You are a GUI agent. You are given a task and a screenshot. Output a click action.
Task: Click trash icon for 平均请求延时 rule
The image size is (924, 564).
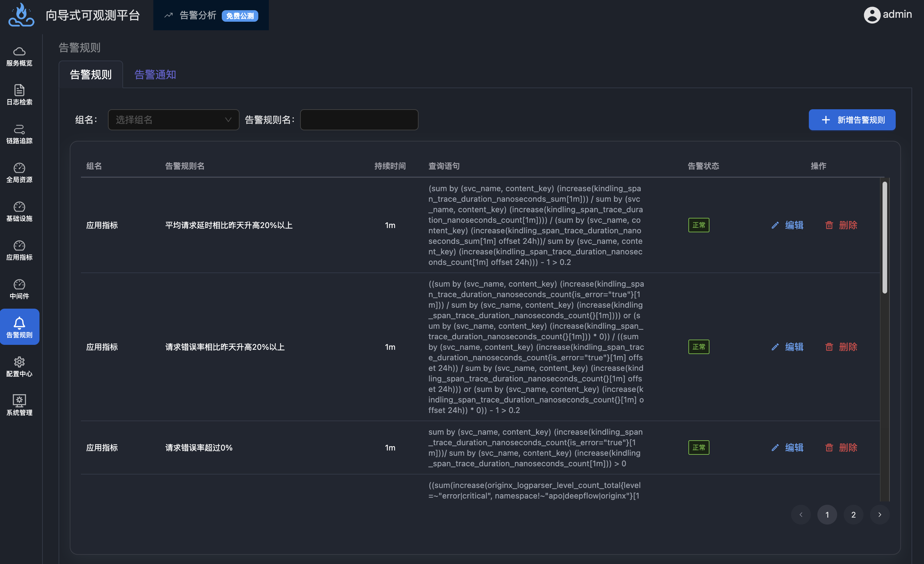tap(829, 225)
